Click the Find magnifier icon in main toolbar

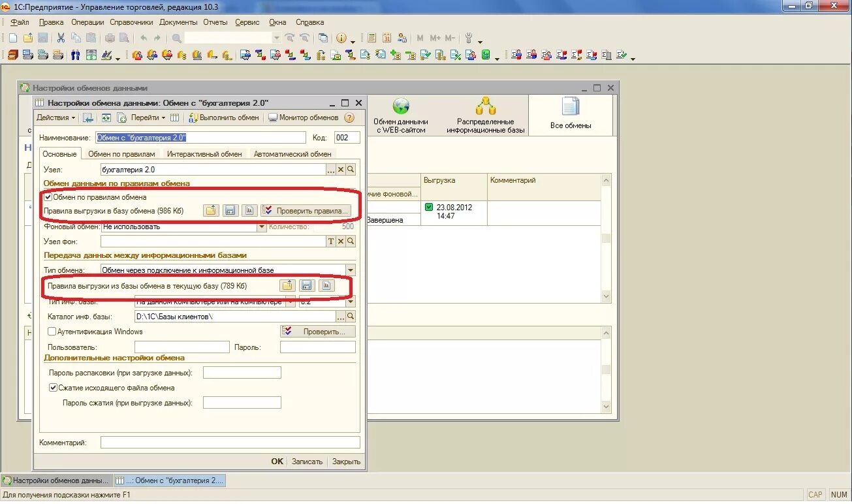[x=176, y=39]
